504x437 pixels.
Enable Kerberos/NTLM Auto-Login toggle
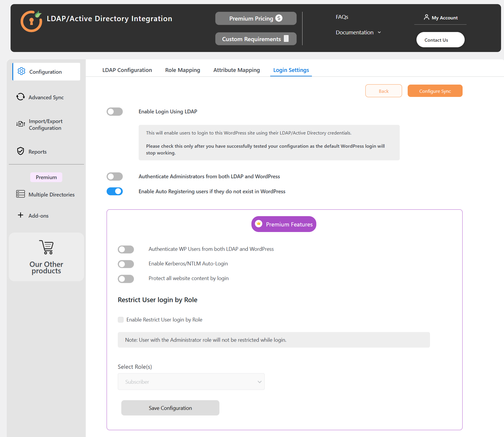coord(126,264)
